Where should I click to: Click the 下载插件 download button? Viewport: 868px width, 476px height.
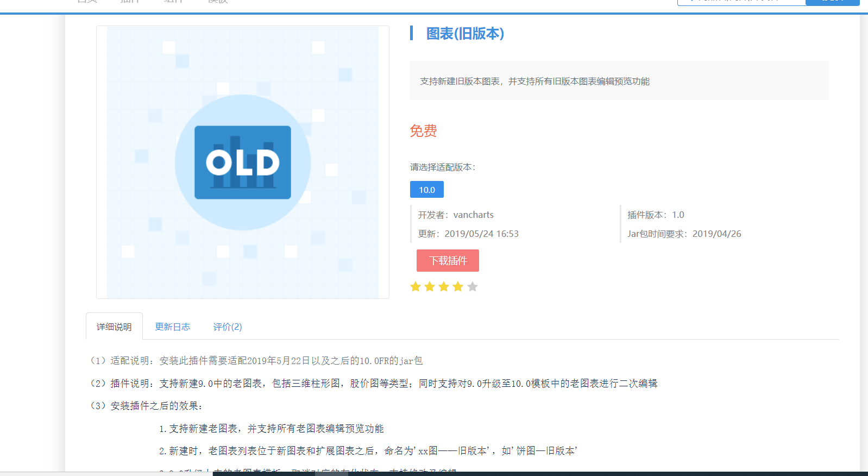448,260
